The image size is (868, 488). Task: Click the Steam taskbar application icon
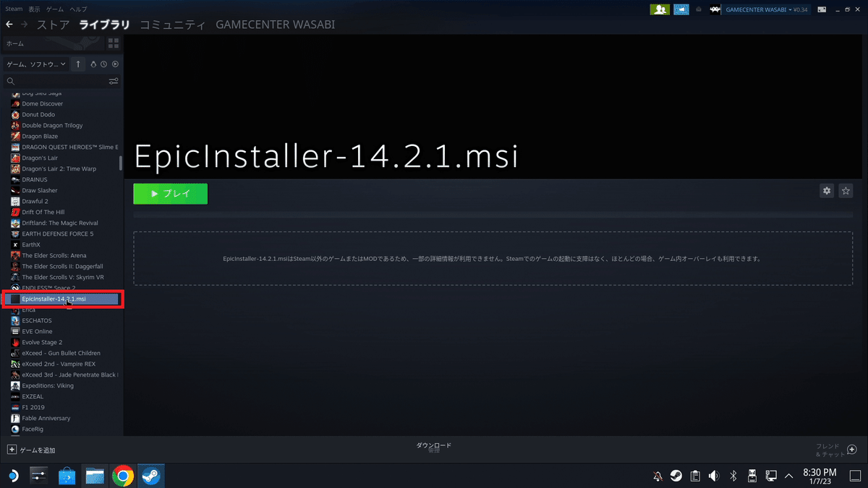pos(151,476)
